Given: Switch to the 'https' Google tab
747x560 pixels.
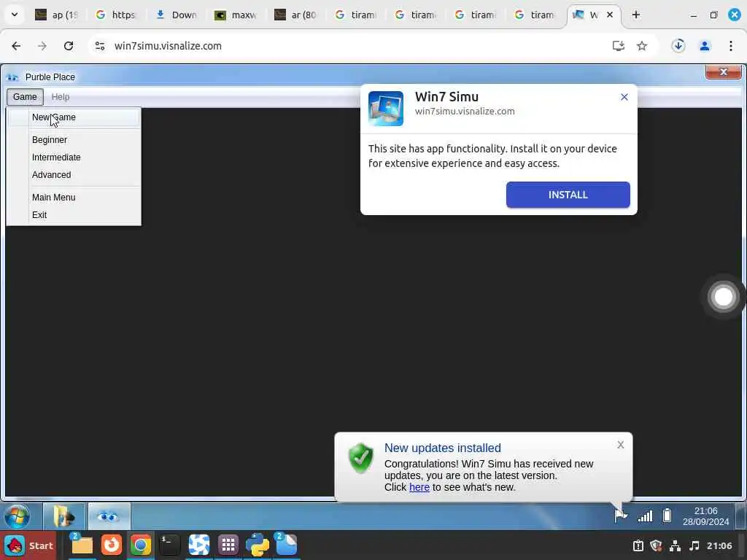Looking at the screenshot, I should point(116,15).
